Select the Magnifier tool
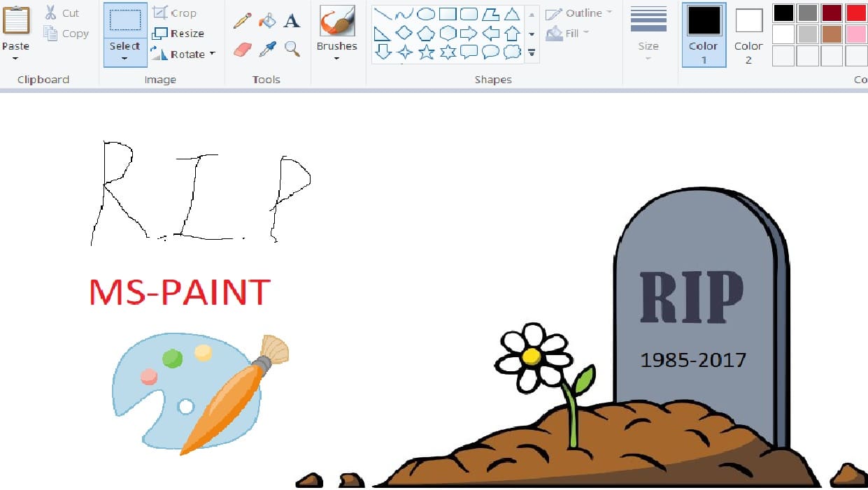868x490 pixels. click(x=292, y=49)
